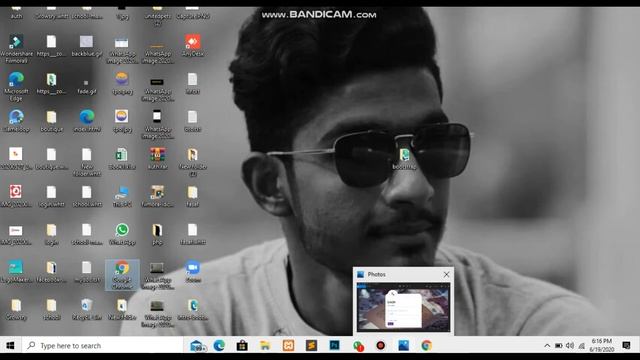The height and width of the screenshot is (360, 640).
Task: Open Sublime Text from the taskbar
Action: (x=311, y=346)
